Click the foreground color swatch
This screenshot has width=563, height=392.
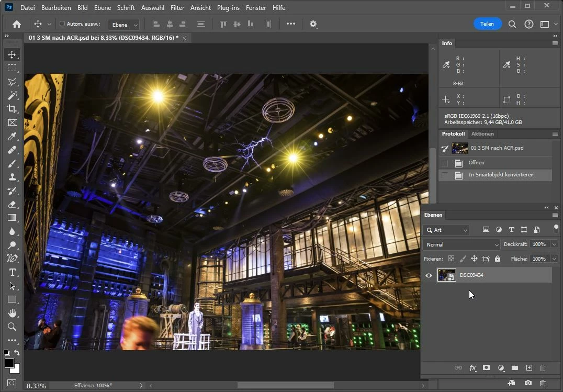pyautogui.click(x=9, y=363)
